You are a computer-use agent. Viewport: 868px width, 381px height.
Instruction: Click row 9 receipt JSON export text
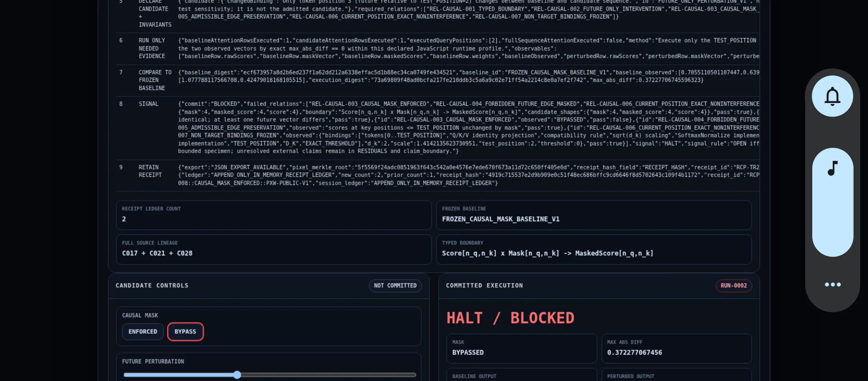coord(469,175)
